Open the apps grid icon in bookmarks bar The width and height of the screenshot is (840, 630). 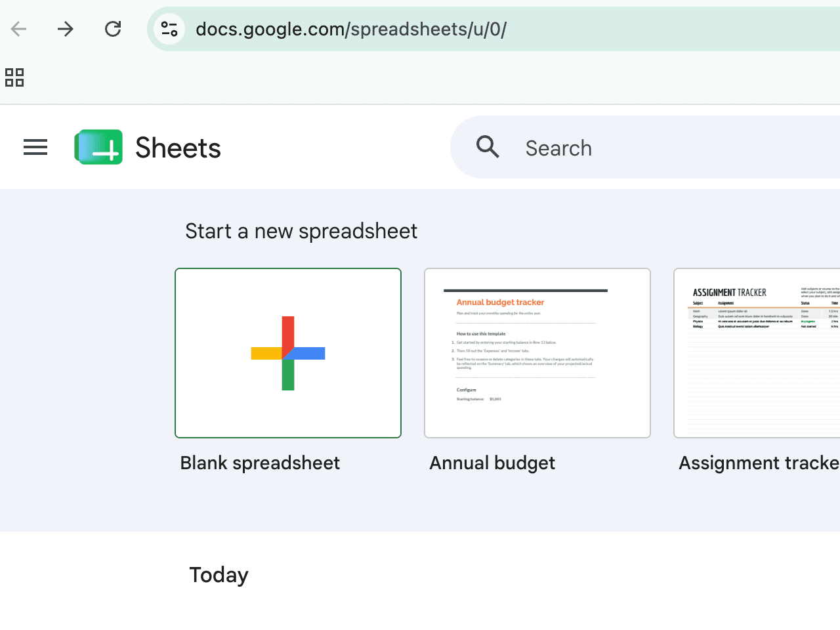click(14, 77)
